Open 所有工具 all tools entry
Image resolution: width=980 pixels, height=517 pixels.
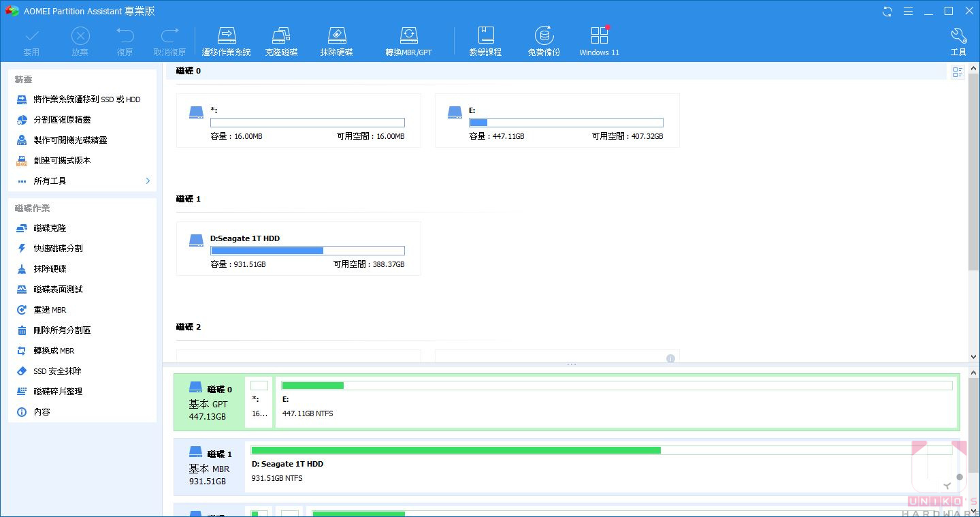(x=82, y=181)
